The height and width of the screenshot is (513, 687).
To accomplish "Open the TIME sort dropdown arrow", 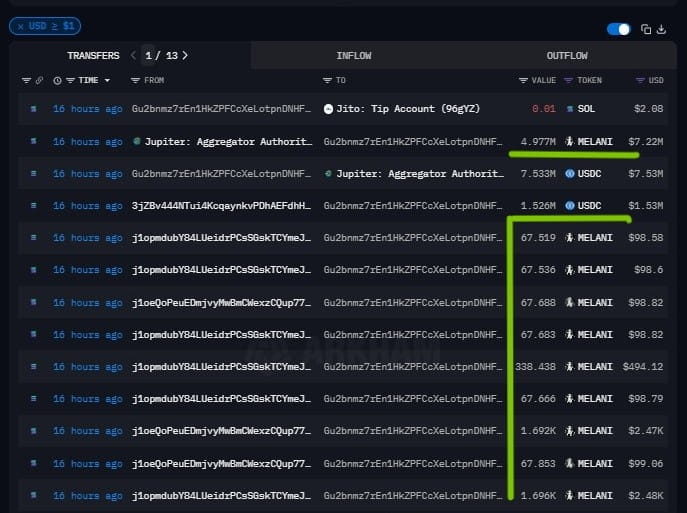I will (x=107, y=81).
